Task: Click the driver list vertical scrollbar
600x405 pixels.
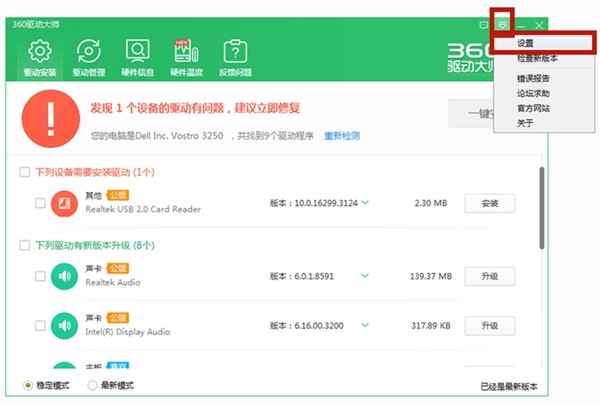Action: pos(541,208)
